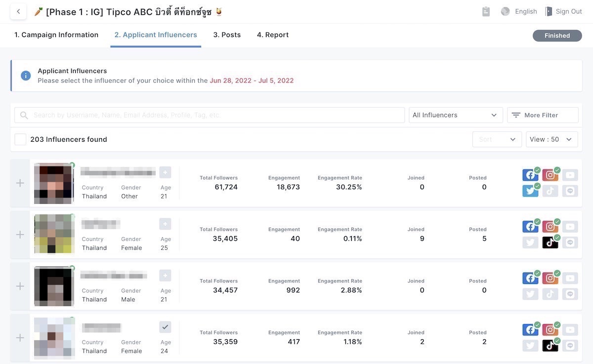This screenshot has width=593, height=364.
Task: Click the first influencer's Twitter icon
Action: coord(530,191)
